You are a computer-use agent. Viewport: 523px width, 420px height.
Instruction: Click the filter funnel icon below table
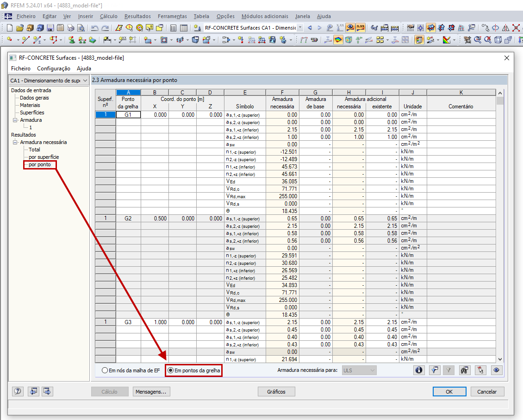435,370
